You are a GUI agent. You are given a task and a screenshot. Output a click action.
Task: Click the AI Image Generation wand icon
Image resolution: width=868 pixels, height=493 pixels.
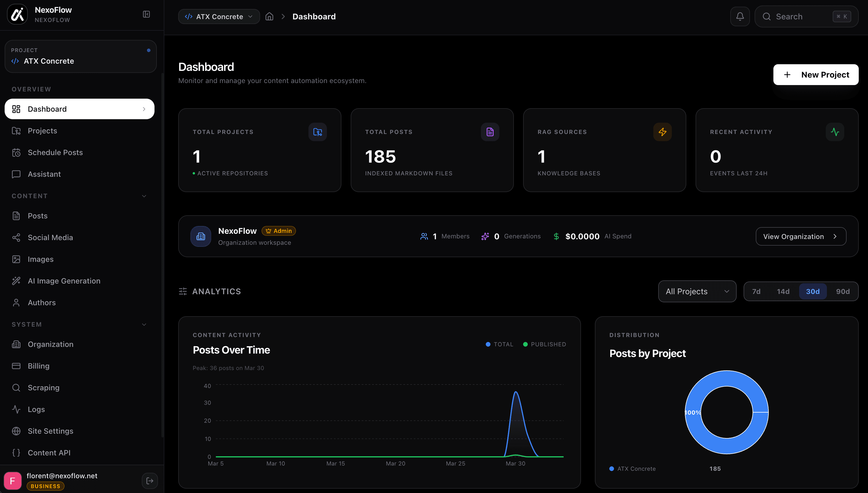pos(16,281)
